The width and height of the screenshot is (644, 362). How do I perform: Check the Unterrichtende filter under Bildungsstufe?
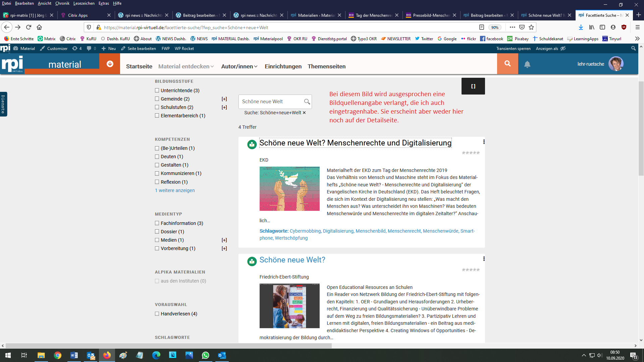157,90
